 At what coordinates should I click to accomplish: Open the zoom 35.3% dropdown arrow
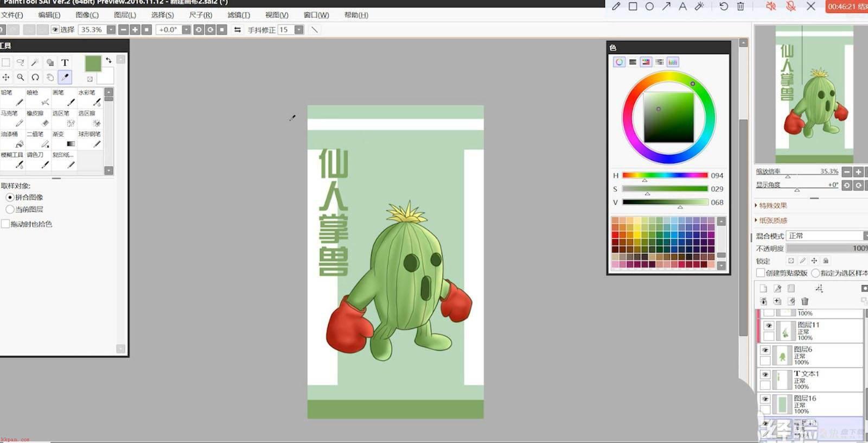tap(111, 30)
